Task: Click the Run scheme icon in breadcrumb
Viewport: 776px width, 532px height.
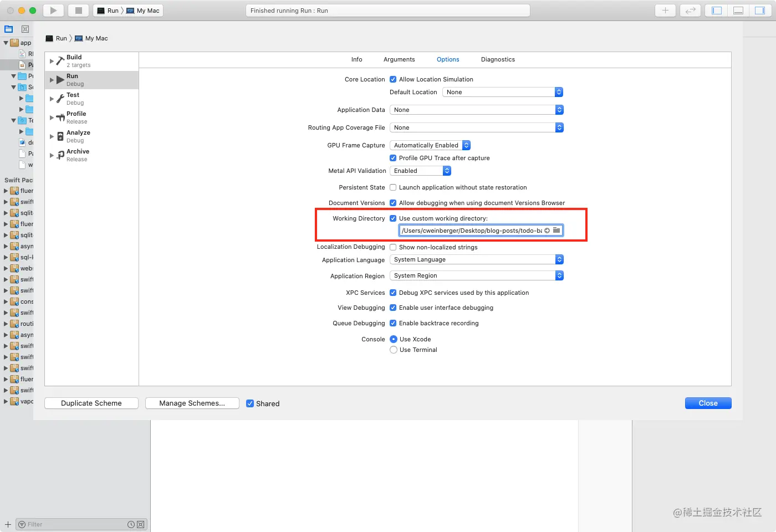Action: click(49, 38)
